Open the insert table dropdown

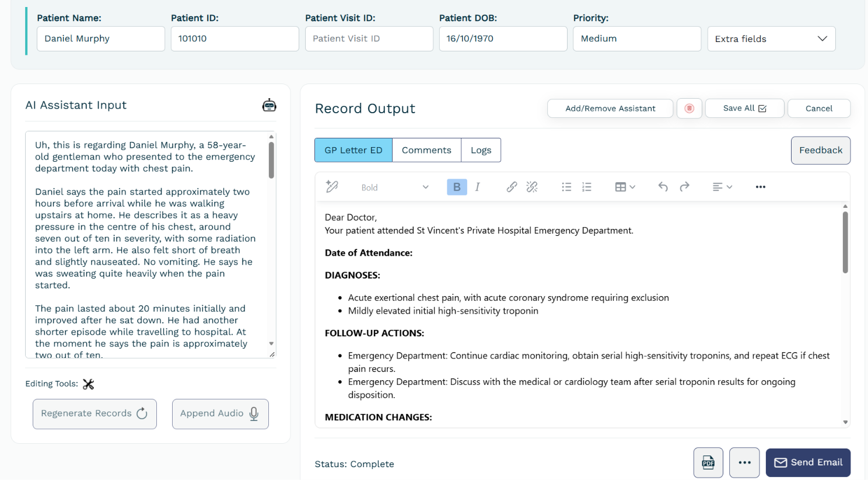click(x=625, y=187)
